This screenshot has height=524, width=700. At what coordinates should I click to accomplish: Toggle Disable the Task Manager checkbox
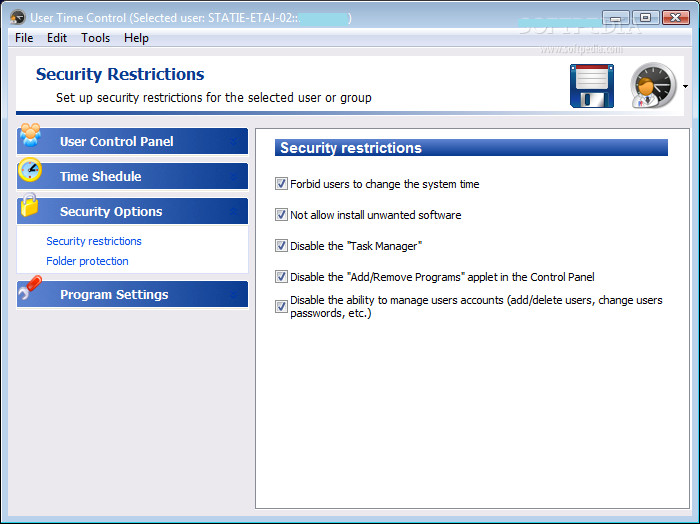(281, 245)
